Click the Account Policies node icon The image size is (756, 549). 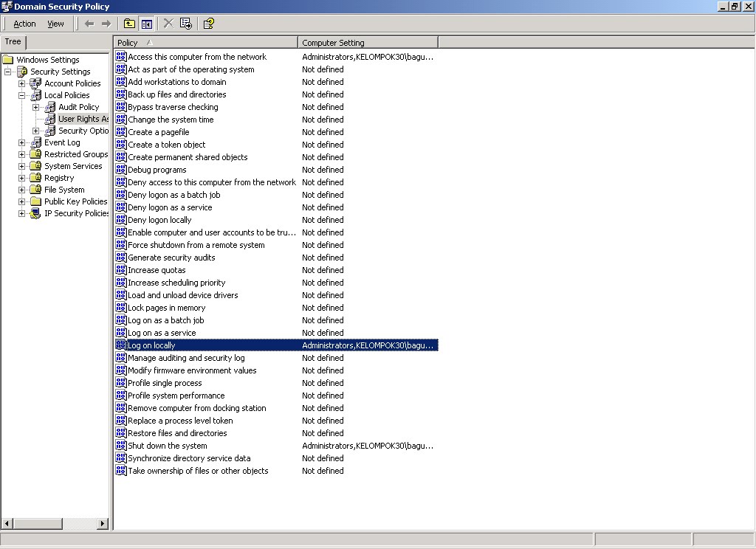(35, 83)
